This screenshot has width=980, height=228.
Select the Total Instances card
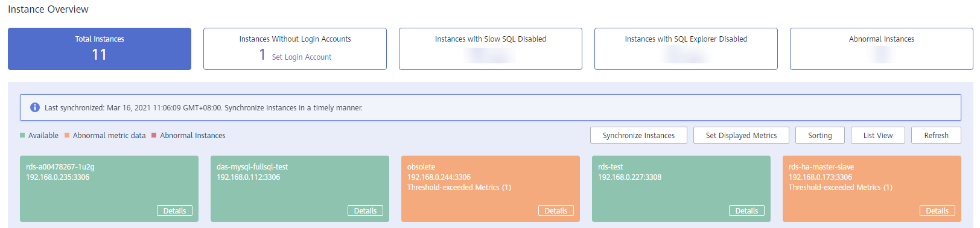100,49
